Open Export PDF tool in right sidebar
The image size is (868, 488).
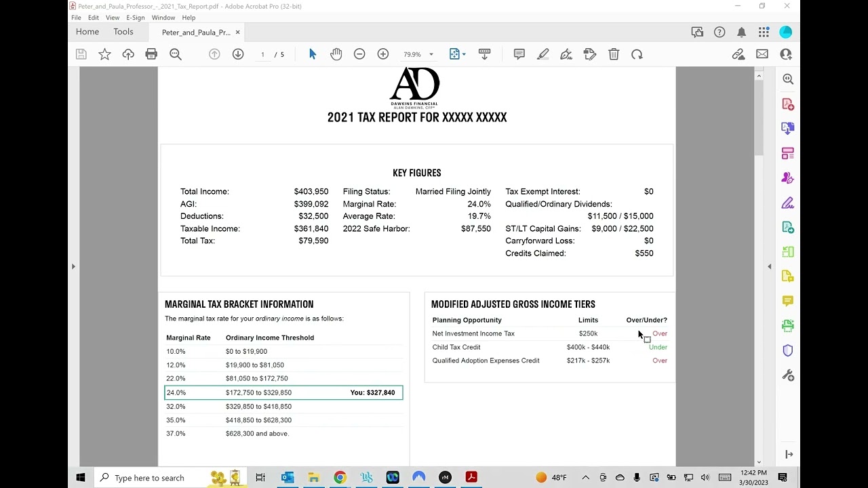pyautogui.click(x=788, y=128)
